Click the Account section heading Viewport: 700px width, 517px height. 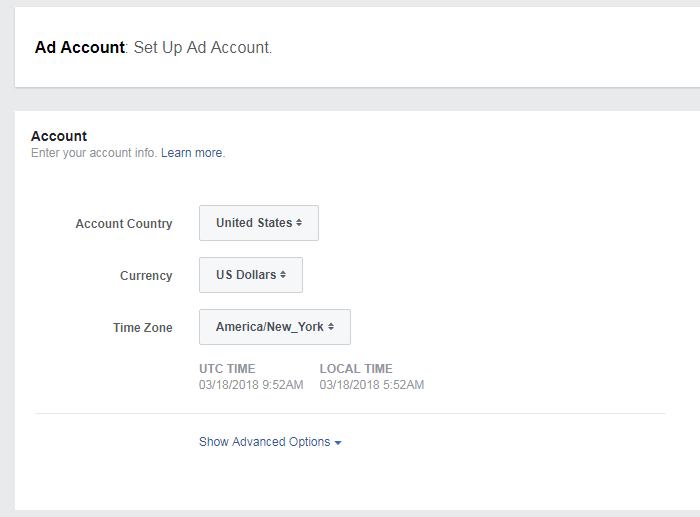59,136
